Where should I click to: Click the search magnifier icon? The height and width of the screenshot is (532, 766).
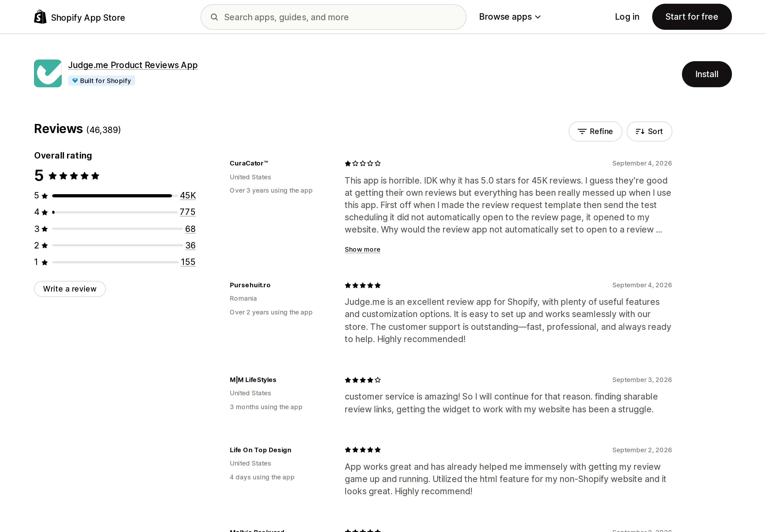coord(214,17)
